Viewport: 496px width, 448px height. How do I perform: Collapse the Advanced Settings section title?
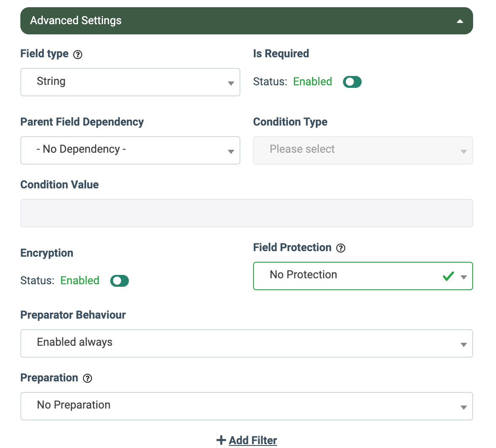[76, 21]
